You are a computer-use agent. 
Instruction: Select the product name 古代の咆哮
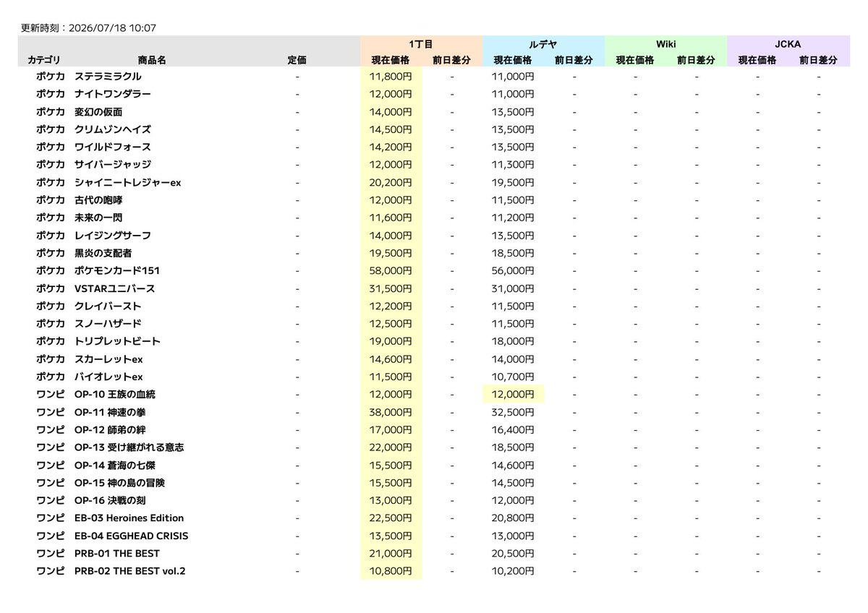(x=98, y=200)
